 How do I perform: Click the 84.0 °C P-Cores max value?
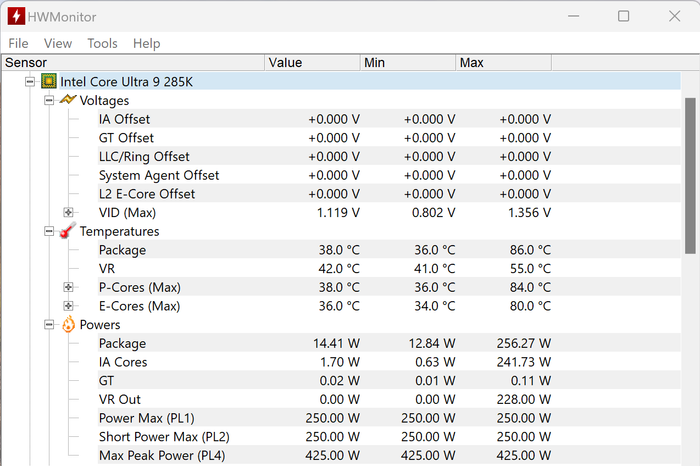(x=530, y=287)
